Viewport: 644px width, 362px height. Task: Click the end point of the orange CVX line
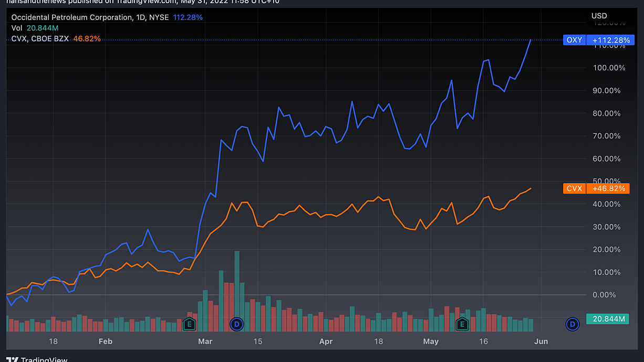tap(531, 188)
